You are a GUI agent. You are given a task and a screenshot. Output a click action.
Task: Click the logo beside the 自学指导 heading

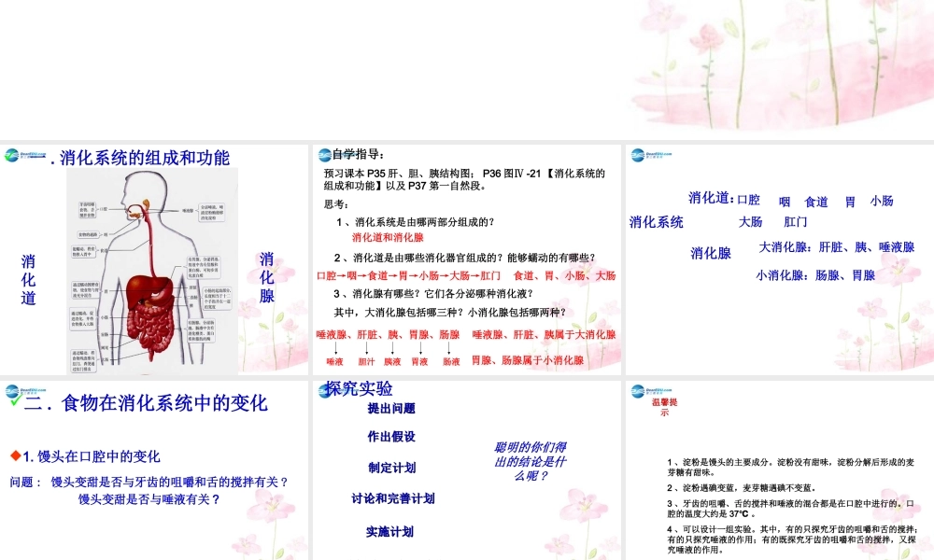coord(325,155)
